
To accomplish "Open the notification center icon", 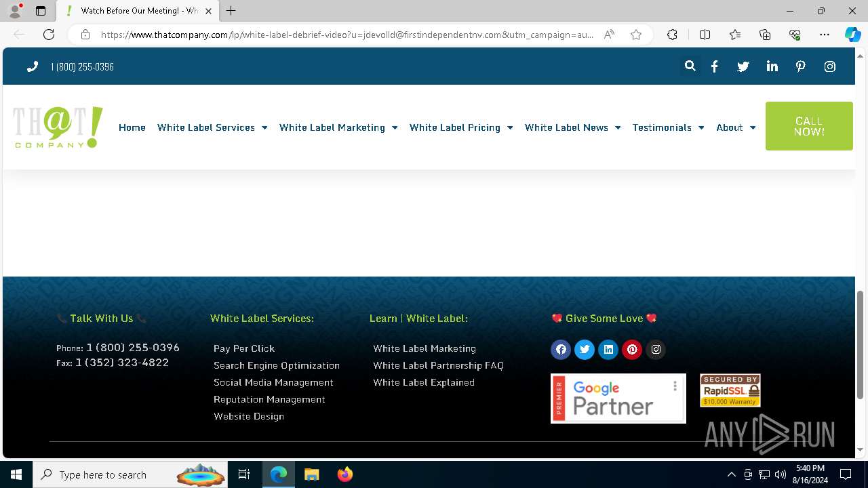I will point(846,474).
